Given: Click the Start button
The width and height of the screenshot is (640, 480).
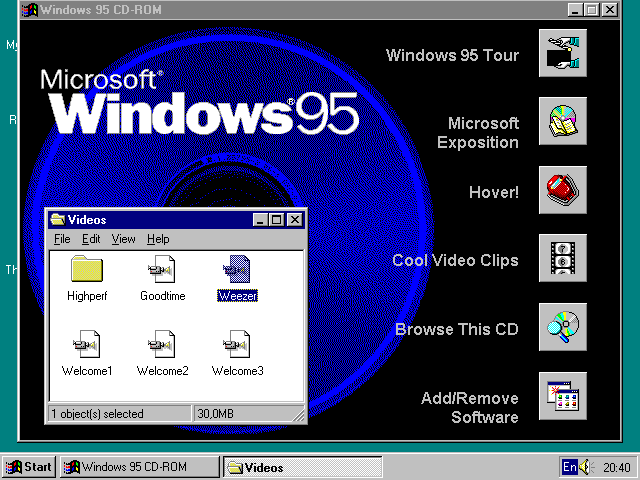Looking at the screenshot, I should click(x=29, y=467).
